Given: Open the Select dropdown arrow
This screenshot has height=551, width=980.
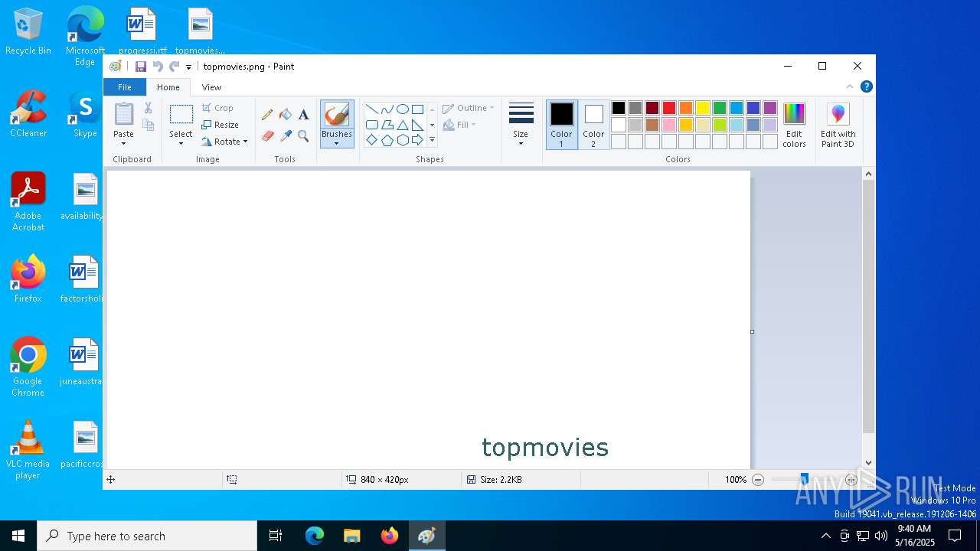Looking at the screenshot, I should [181, 143].
